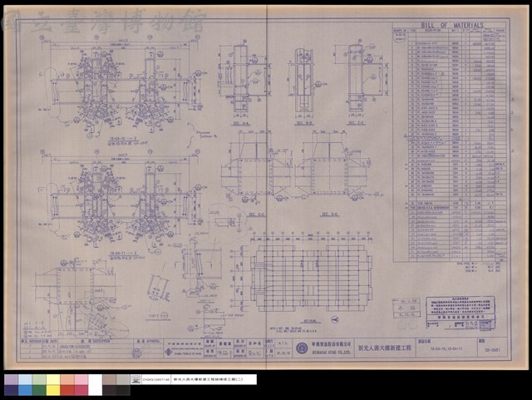Click the 'SEC. A-A' section label
This screenshot has height=400, width=532.
pyautogui.click(x=240, y=124)
